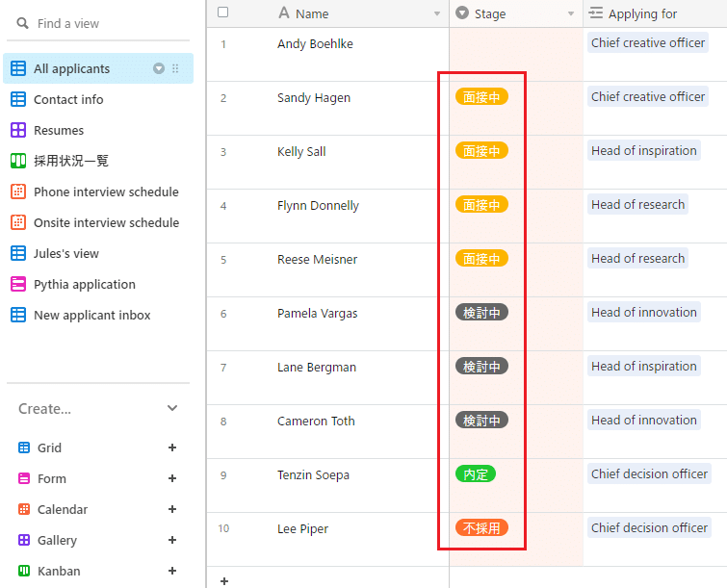Add Grid view with plus icon

172,447
